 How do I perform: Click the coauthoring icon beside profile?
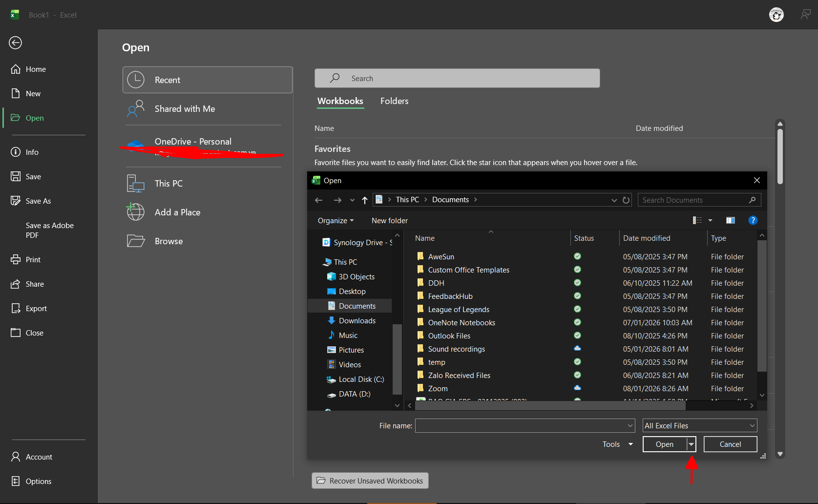(805, 15)
